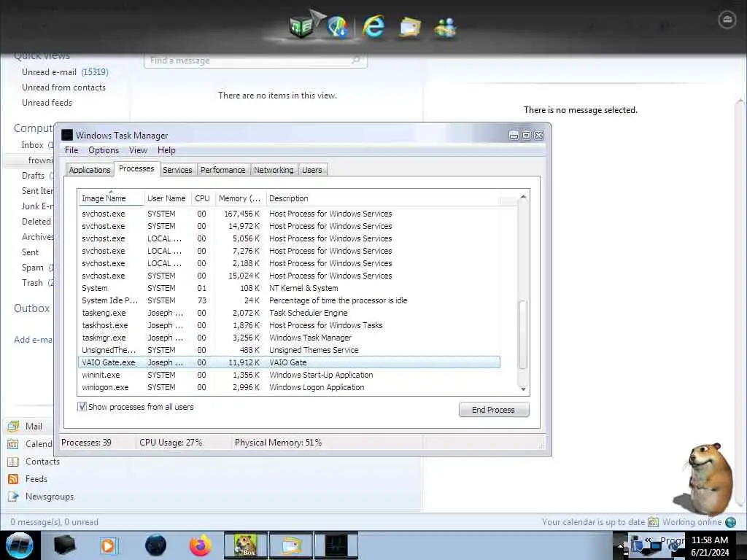Open Unread e-mail quick view
This screenshot has height=560, width=747.
pos(65,72)
